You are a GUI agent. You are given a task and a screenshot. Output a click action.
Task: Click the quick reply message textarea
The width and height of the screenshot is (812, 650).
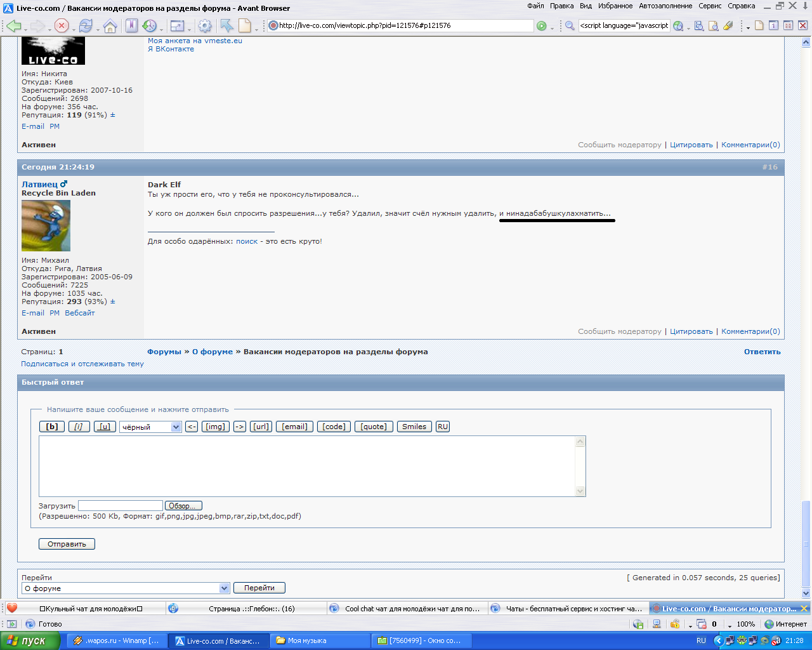(x=307, y=465)
